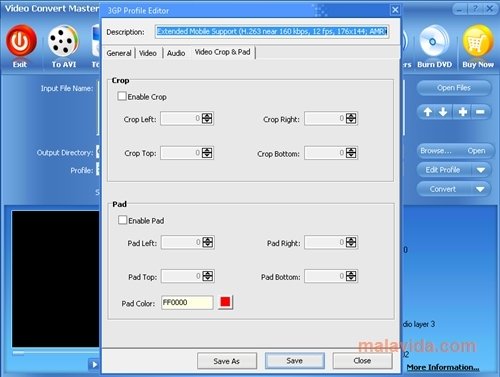Image resolution: width=500 pixels, height=377 pixels.
Task: Switch to the General tab
Action: 119,53
